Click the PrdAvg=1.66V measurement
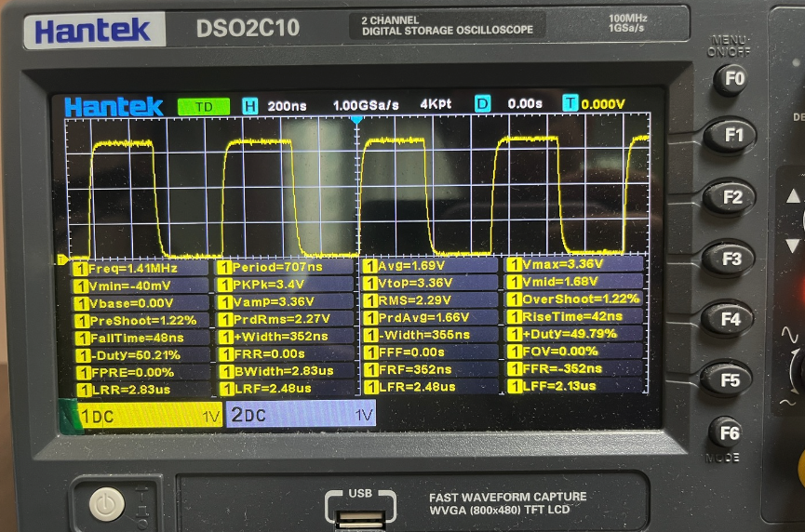Image resolution: width=805 pixels, height=532 pixels. click(x=430, y=318)
